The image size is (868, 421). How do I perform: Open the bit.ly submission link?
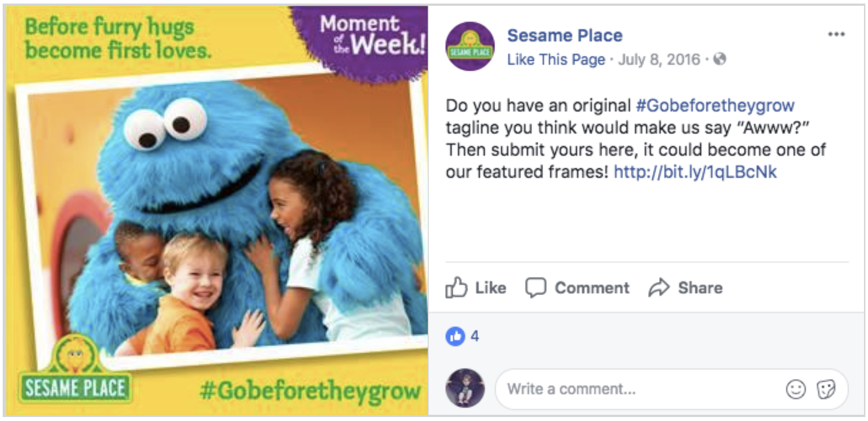coord(695,172)
